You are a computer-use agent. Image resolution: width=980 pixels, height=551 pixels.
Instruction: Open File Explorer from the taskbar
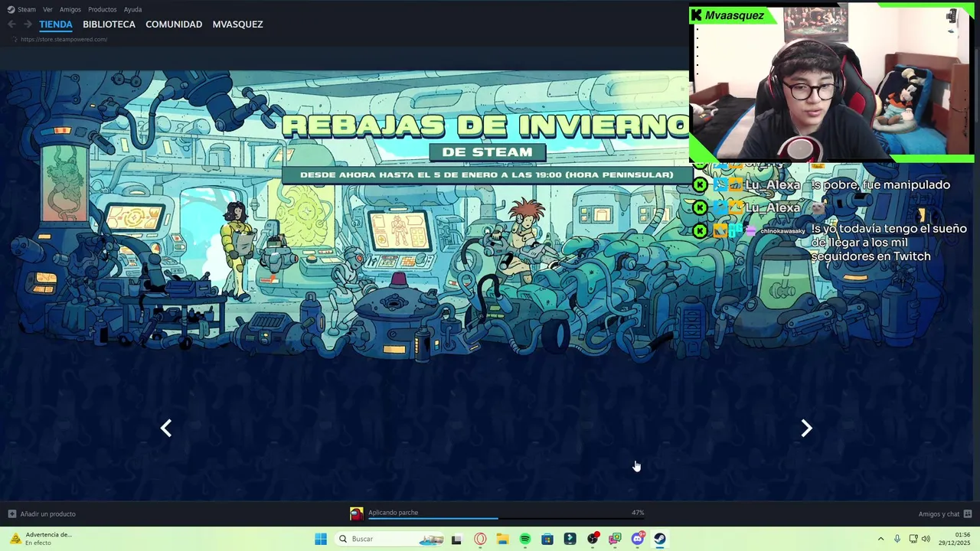tap(502, 539)
